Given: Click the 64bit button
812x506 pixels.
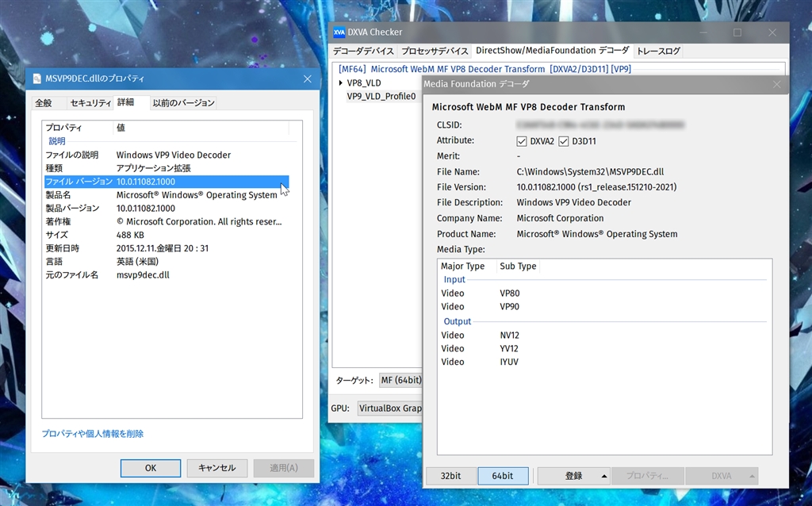Looking at the screenshot, I should (x=502, y=476).
